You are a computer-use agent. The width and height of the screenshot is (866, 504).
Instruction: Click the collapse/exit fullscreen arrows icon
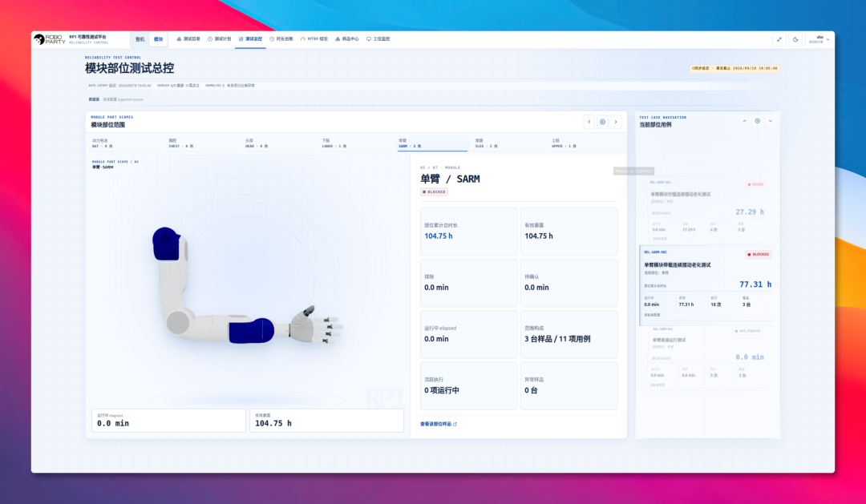(779, 39)
